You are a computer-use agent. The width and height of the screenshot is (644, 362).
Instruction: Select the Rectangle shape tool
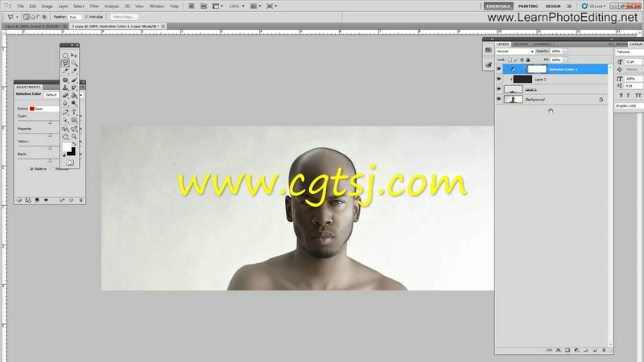click(x=74, y=120)
